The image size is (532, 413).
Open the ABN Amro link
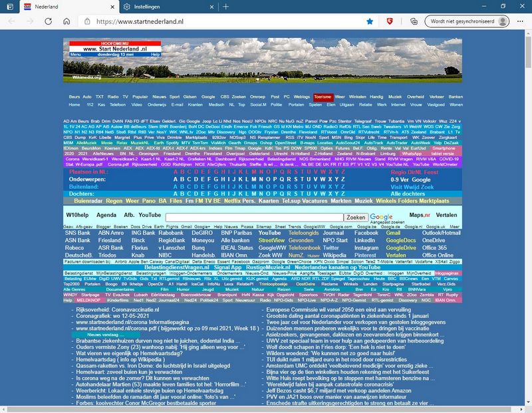(111, 233)
